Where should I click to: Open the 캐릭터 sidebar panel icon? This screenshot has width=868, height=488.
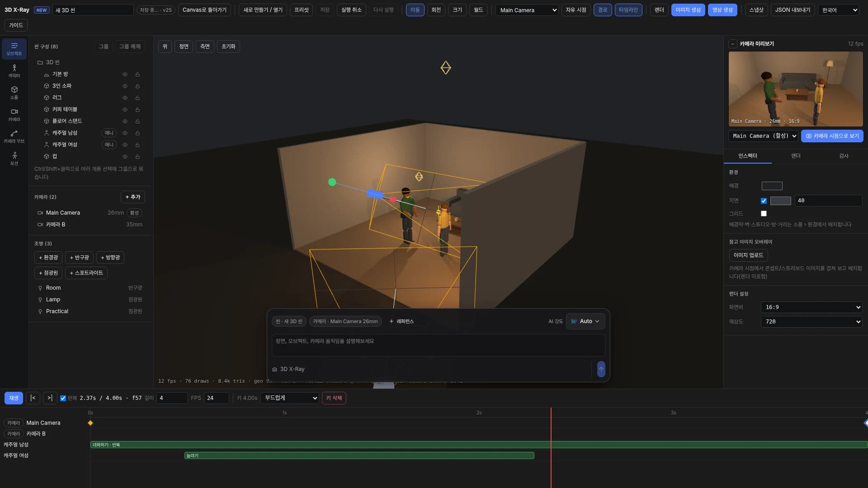pos(14,71)
